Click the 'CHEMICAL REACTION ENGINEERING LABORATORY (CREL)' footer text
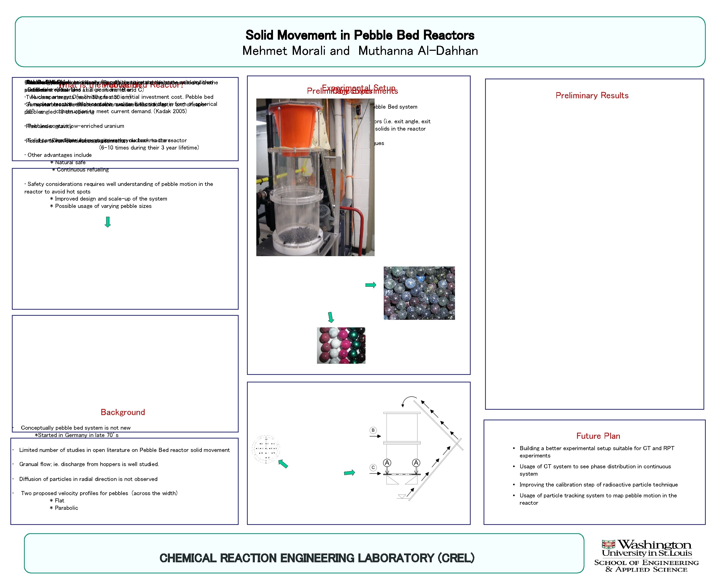This screenshot has width=728, height=582. click(317, 558)
